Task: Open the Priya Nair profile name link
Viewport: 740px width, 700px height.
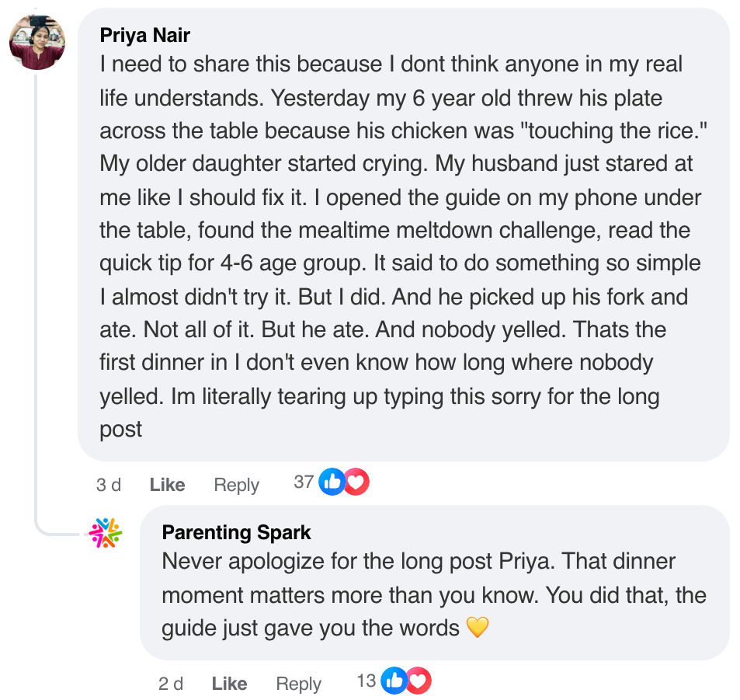Action: point(145,35)
